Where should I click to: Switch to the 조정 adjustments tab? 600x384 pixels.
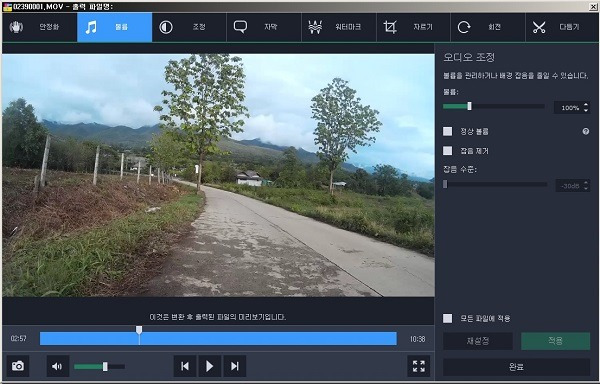[x=189, y=27]
